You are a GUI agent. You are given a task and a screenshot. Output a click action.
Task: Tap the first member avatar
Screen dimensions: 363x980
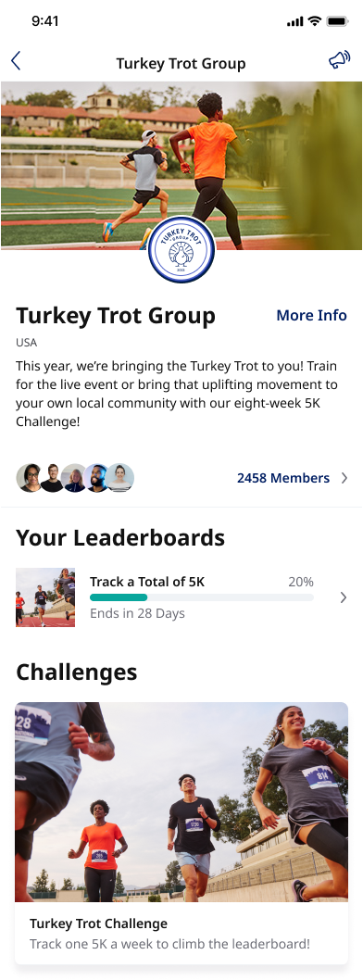pyautogui.click(x=29, y=478)
